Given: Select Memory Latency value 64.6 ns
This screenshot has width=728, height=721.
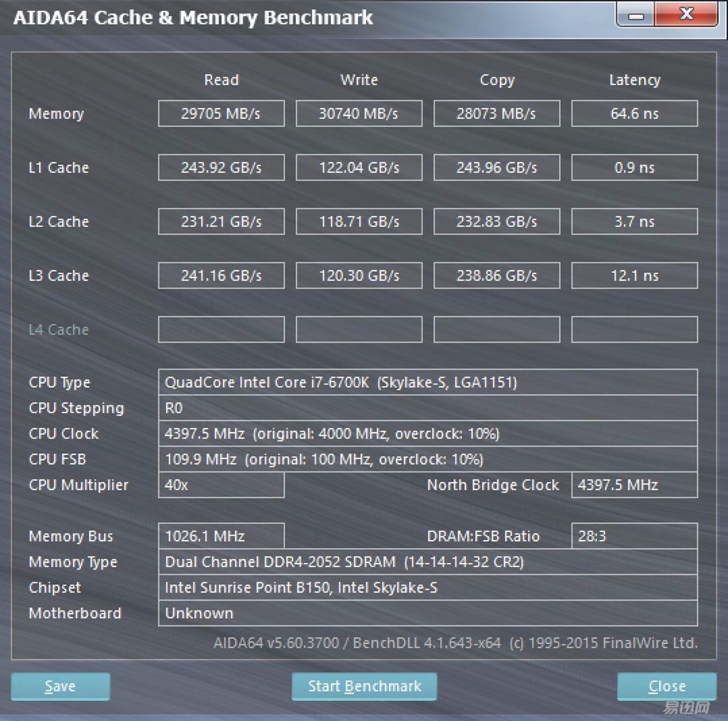Looking at the screenshot, I should tap(634, 114).
